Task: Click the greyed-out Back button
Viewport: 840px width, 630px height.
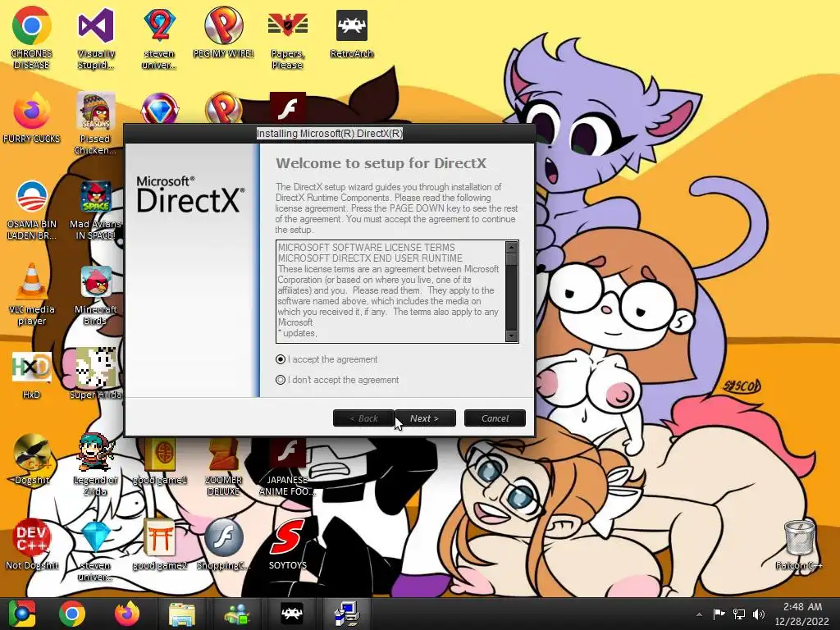Action: [x=363, y=418]
